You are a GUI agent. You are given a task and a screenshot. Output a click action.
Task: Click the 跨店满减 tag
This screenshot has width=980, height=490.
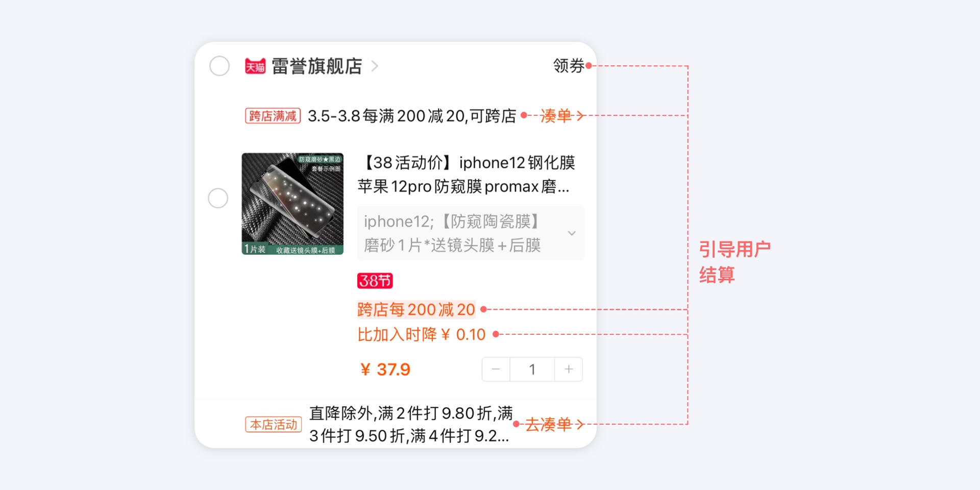pyautogui.click(x=273, y=116)
